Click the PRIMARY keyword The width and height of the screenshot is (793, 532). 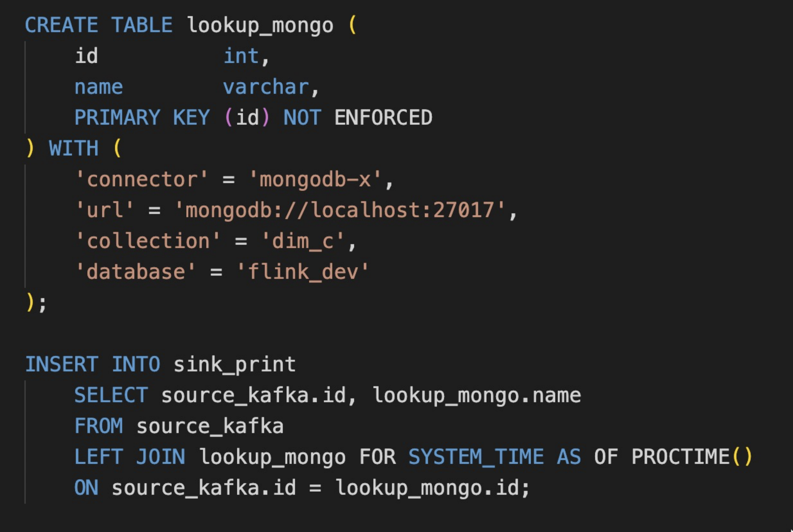117,117
